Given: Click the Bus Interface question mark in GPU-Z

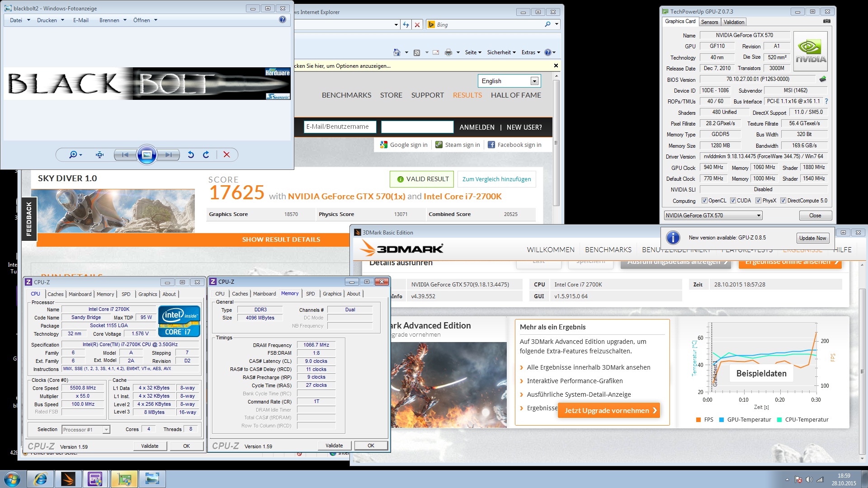Looking at the screenshot, I should pos(826,101).
